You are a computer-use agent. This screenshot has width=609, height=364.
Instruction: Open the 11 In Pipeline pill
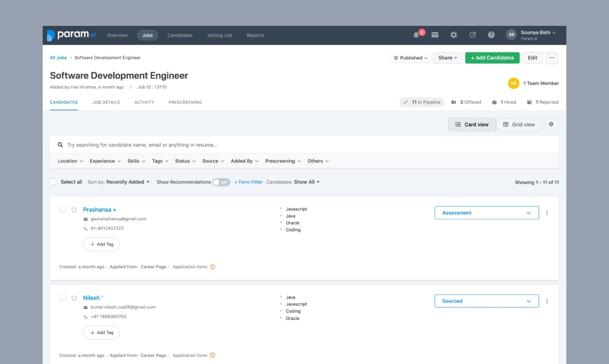tap(422, 102)
